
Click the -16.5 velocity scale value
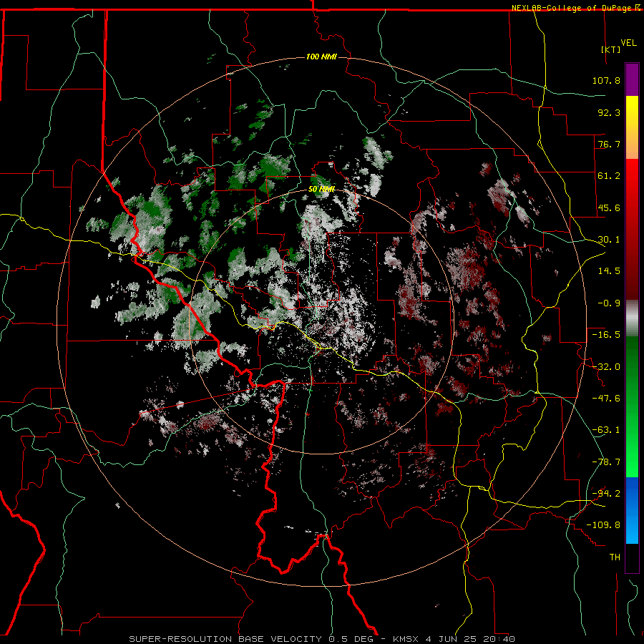click(x=606, y=335)
